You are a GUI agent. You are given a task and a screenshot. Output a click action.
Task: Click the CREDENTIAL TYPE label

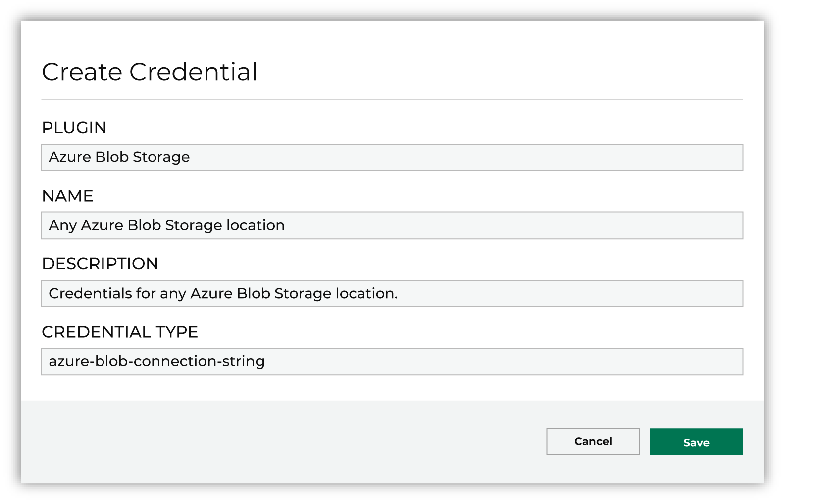tap(120, 332)
